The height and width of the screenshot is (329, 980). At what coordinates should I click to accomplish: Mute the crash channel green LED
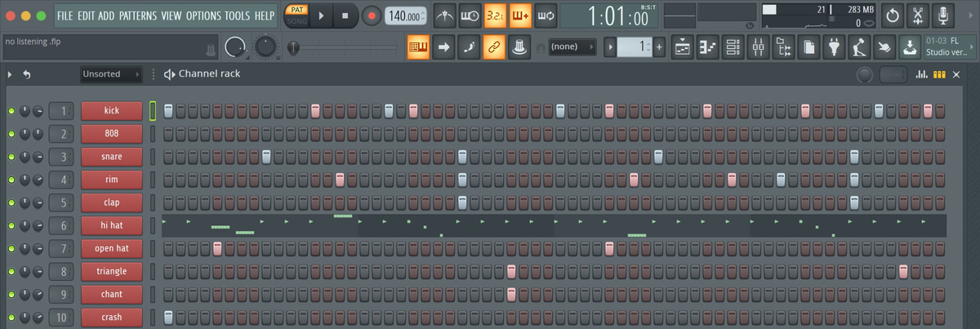click(x=11, y=317)
